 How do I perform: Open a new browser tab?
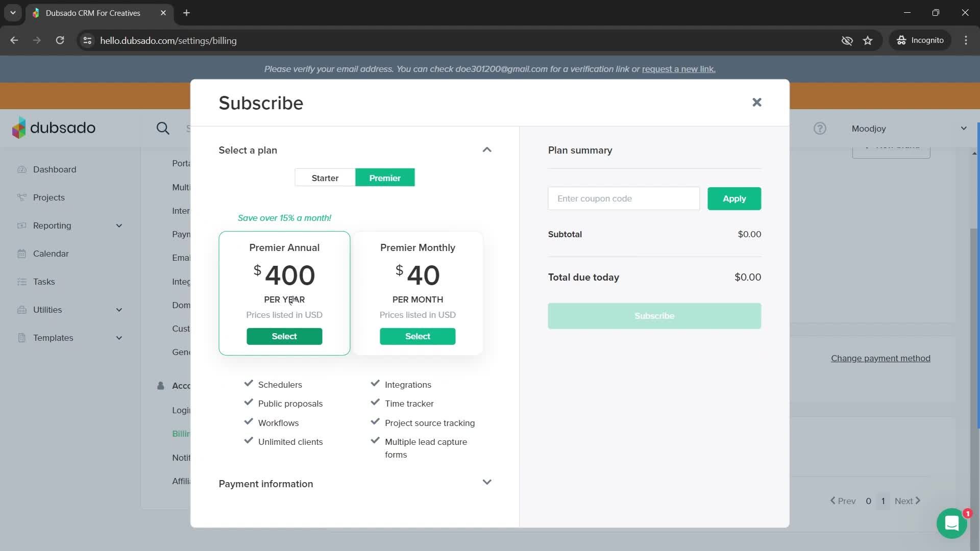(x=186, y=13)
